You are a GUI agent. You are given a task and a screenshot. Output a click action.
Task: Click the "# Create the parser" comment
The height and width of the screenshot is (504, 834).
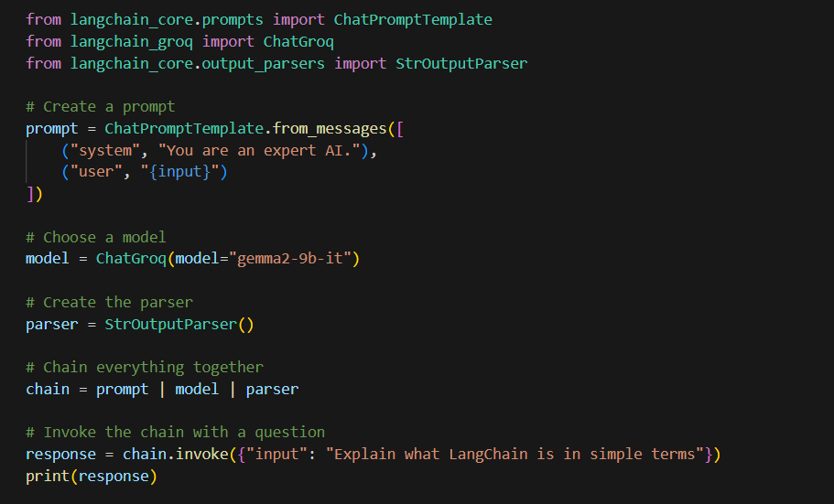click(109, 302)
